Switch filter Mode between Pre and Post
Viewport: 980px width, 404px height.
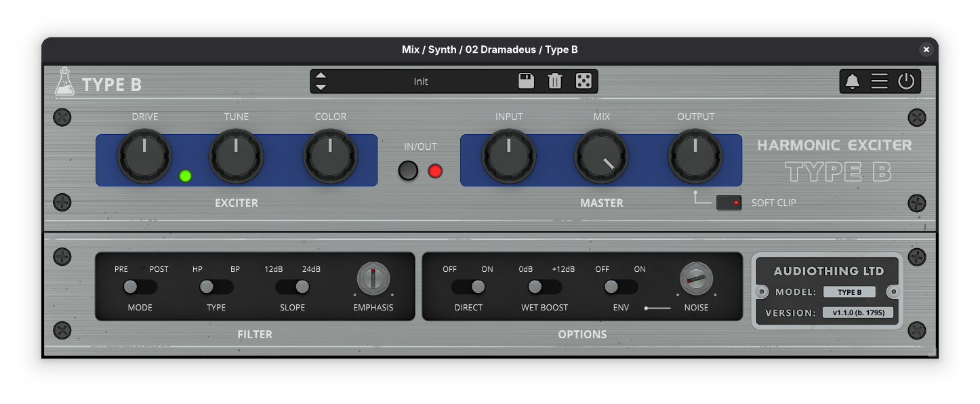pyautogui.click(x=140, y=287)
